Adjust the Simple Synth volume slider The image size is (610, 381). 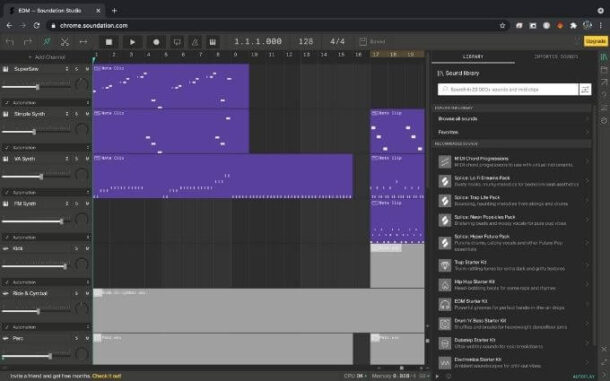[34, 132]
